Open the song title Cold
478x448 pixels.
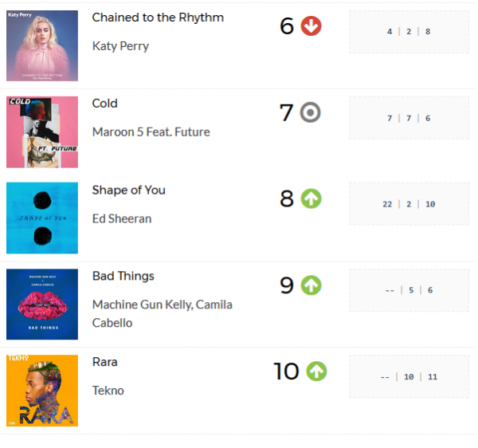point(104,104)
